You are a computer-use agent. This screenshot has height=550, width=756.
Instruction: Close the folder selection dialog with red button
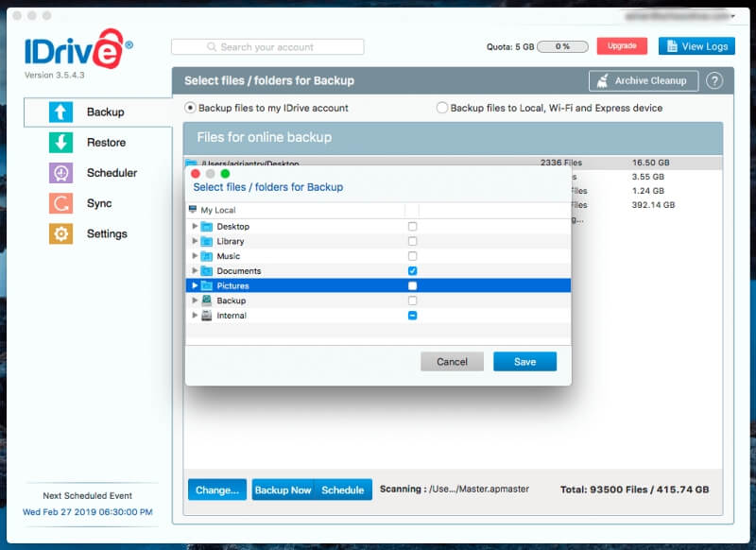(x=196, y=174)
